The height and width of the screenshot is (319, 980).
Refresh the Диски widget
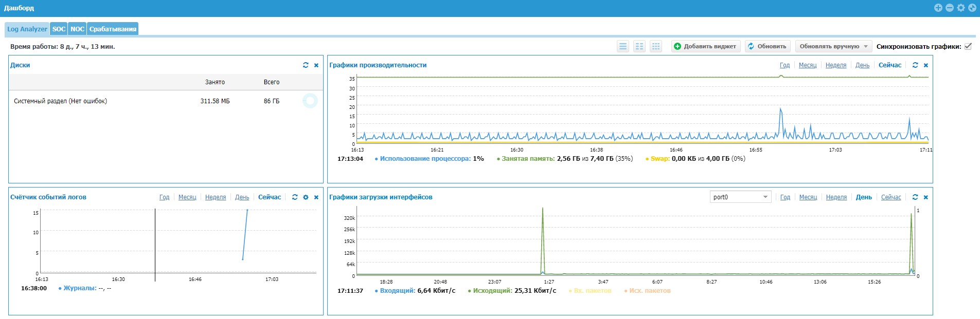pyautogui.click(x=306, y=65)
